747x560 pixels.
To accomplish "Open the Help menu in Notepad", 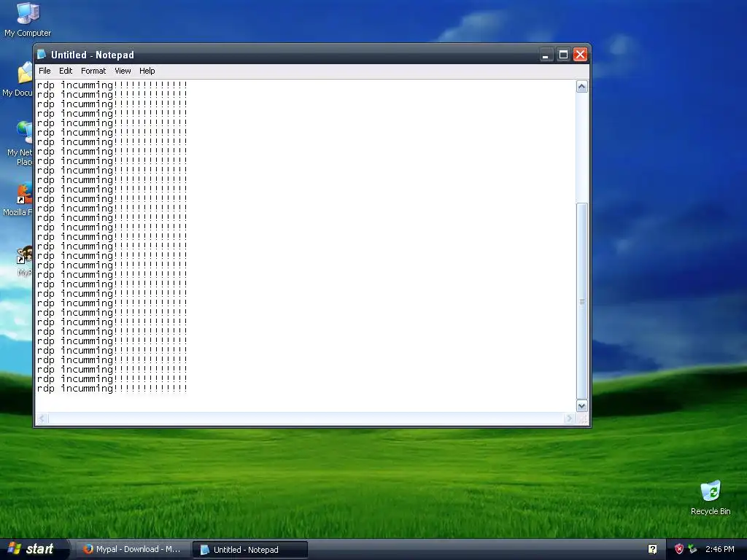I will (147, 71).
